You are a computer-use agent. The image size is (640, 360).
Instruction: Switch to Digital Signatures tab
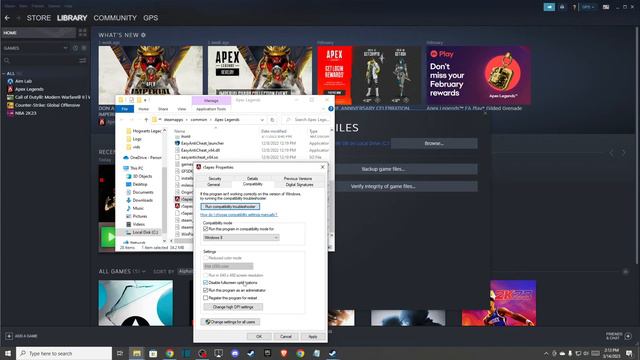[299, 184]
